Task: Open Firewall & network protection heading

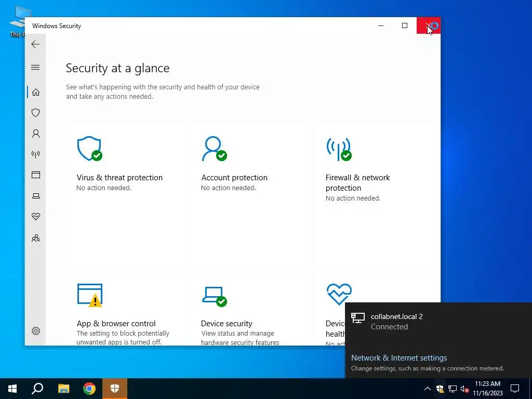Action: tap(357, 182)
